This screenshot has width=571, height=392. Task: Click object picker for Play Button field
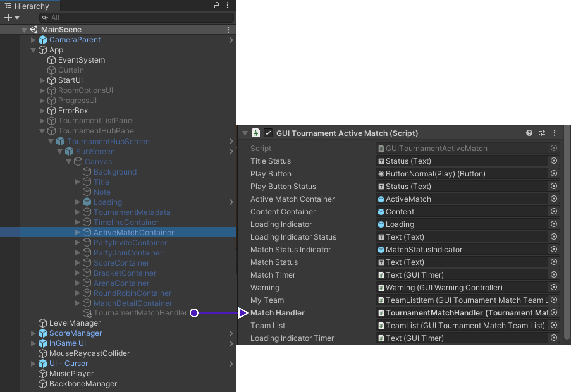coord(554,174)
